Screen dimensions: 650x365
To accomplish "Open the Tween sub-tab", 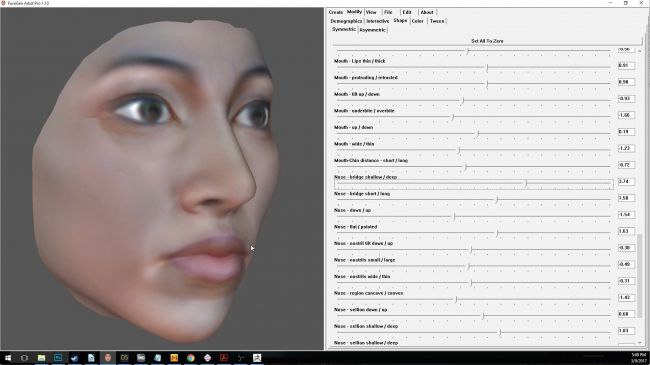I will coord(437,21).
